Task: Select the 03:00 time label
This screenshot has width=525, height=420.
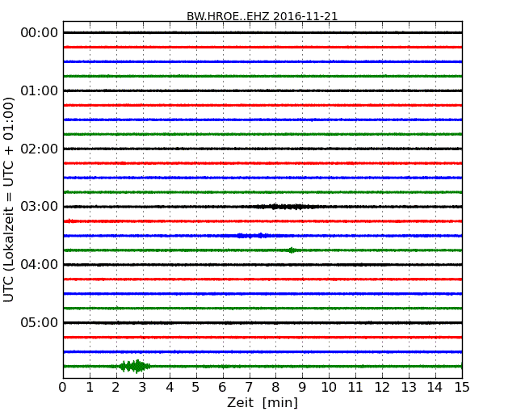Action: (40, 207)
